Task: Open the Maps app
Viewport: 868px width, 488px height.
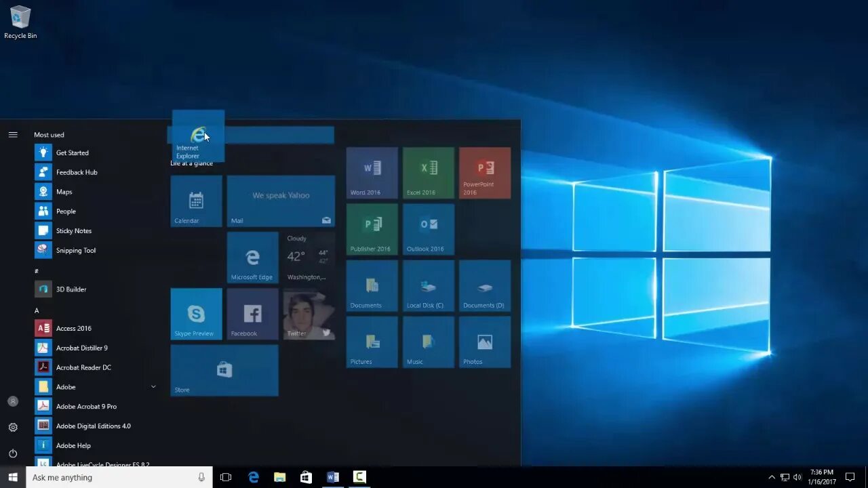Action: (x=95, y=192)
